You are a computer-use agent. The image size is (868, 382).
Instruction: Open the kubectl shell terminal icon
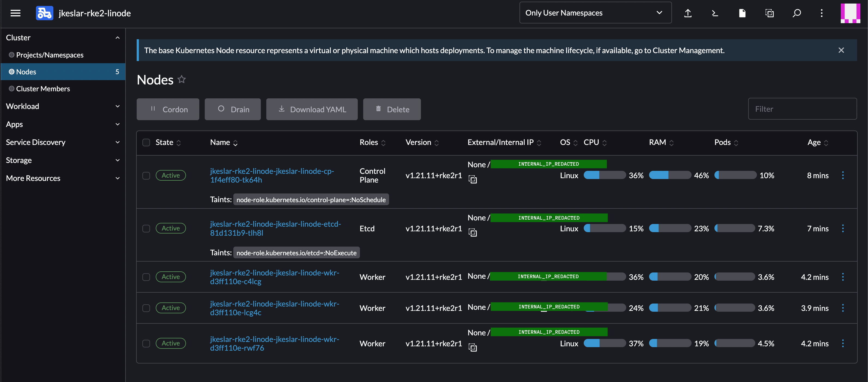point(715,13)
